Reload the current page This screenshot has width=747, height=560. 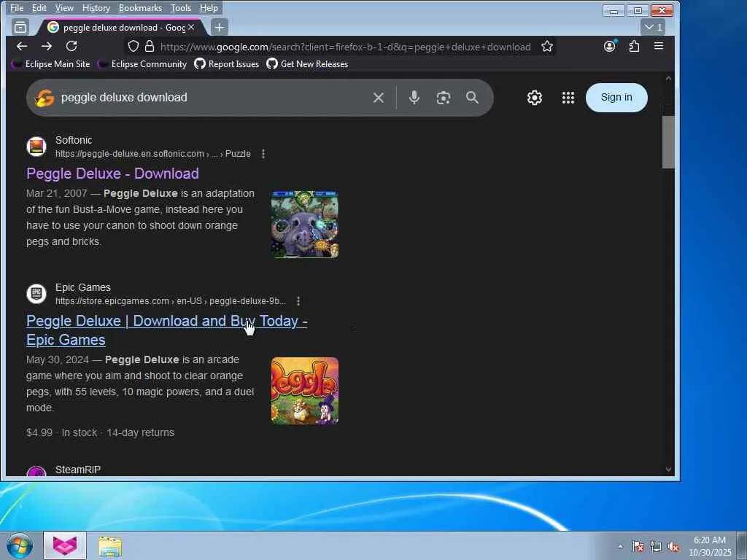coord(71,46)
